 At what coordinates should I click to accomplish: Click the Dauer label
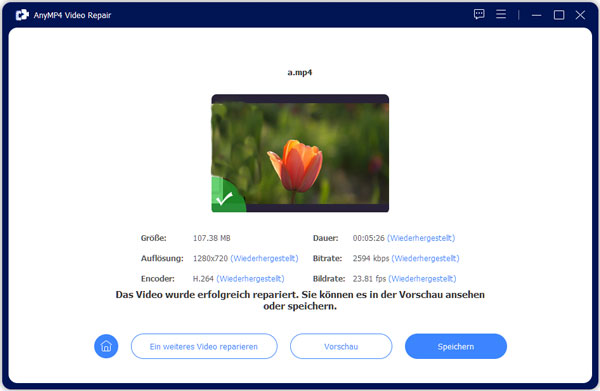click(326, 238)
